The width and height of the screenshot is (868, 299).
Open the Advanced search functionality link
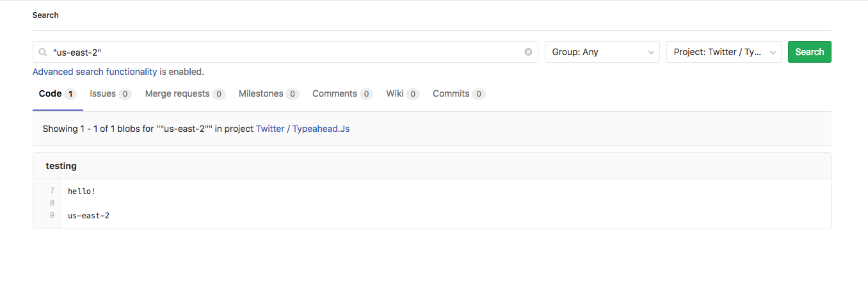(x=95, y=72)
